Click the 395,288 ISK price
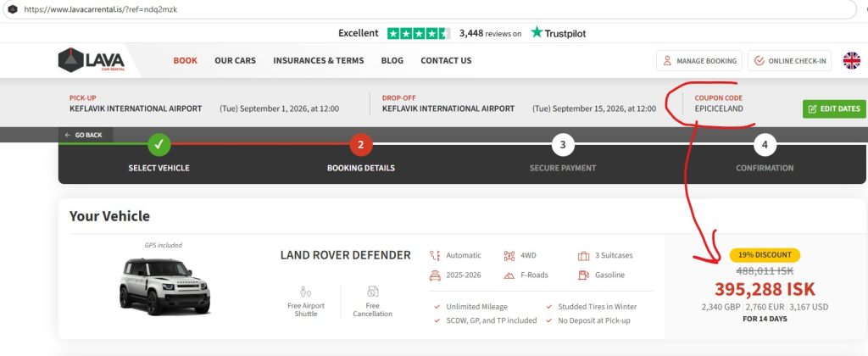The image size is (868, 356). [765, 289]
